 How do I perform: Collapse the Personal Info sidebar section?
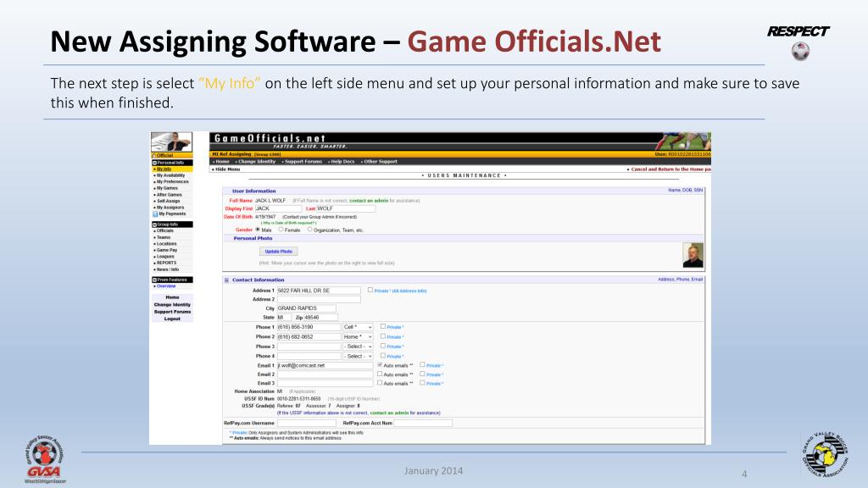(x=154, y=163)
